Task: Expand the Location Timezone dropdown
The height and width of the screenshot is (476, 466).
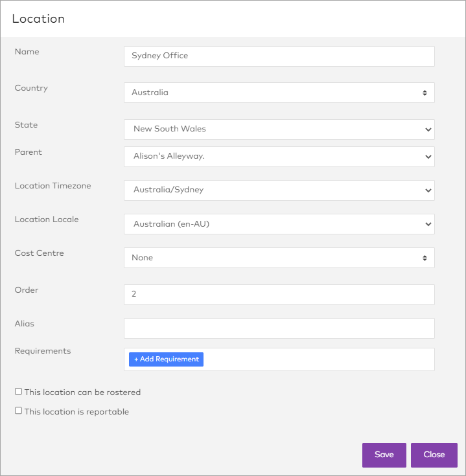Action: [x=279, y=190]
